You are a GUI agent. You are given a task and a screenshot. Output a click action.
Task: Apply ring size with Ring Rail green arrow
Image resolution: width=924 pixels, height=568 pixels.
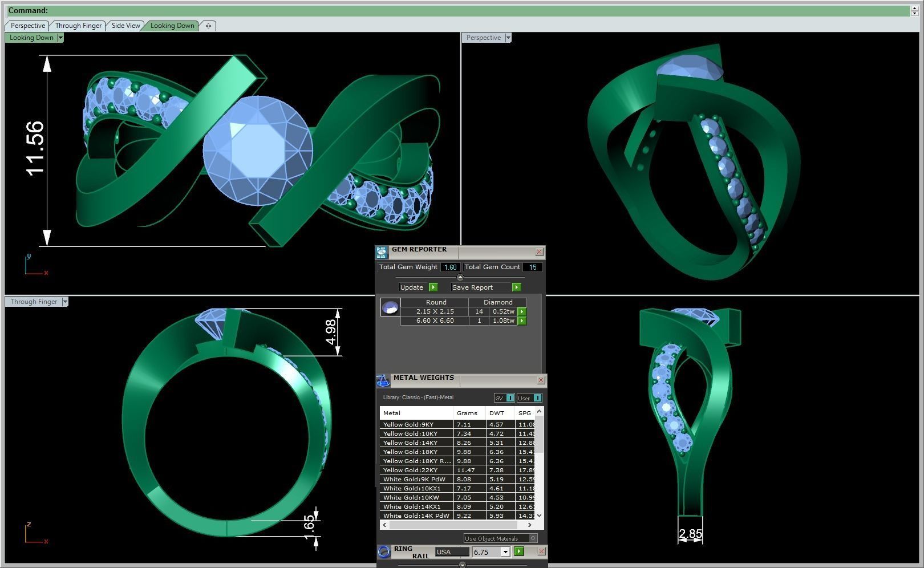pyautogui.click(x=518, y=551)
